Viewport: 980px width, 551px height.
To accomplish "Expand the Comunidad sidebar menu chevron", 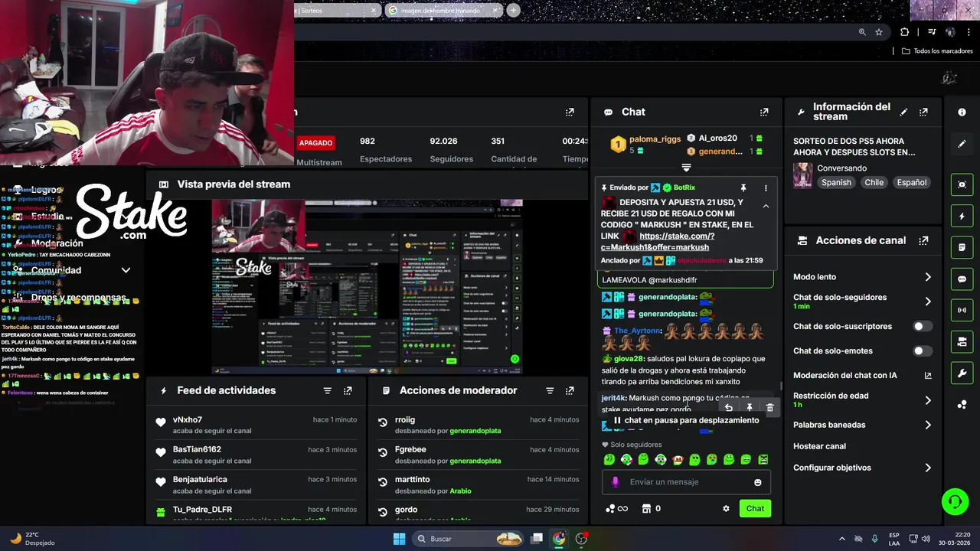I will coord(126,270).
